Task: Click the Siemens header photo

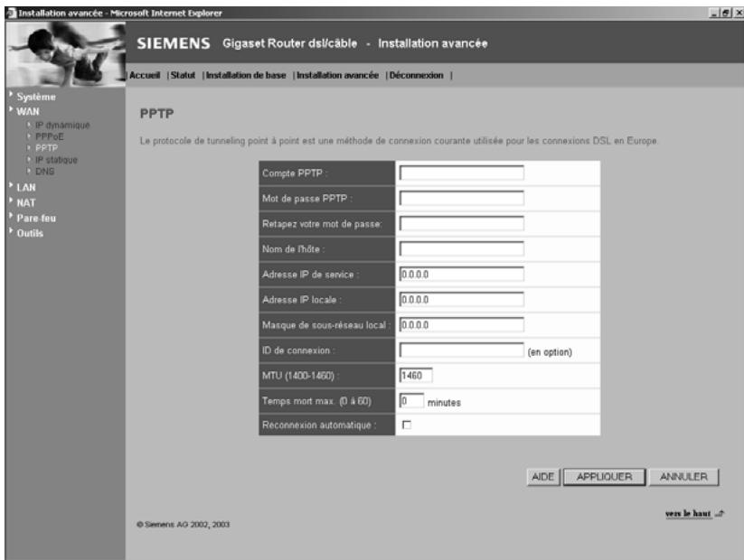Action: (65, 53)
